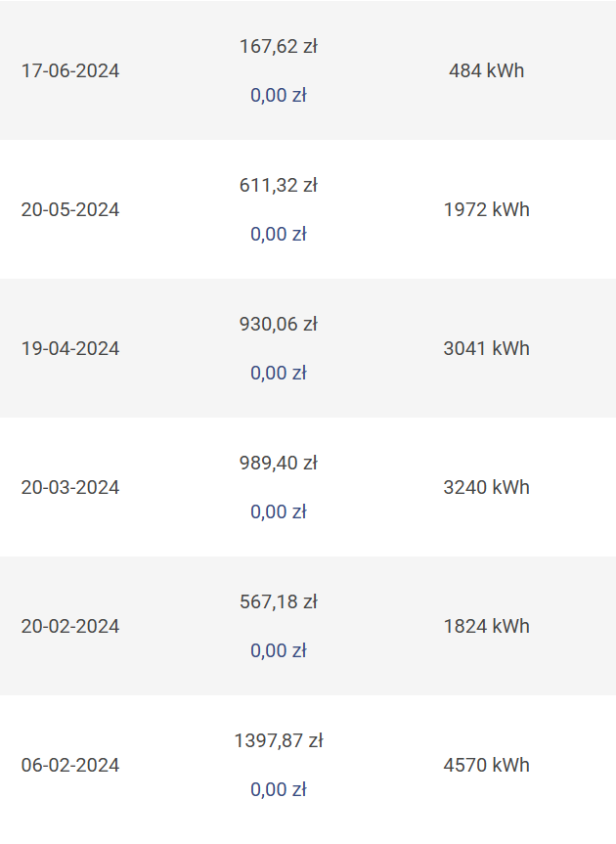This screenshot has width=616, height=844.
Task: Select the 3240 kWh consumption value
Action: point(486,488)
